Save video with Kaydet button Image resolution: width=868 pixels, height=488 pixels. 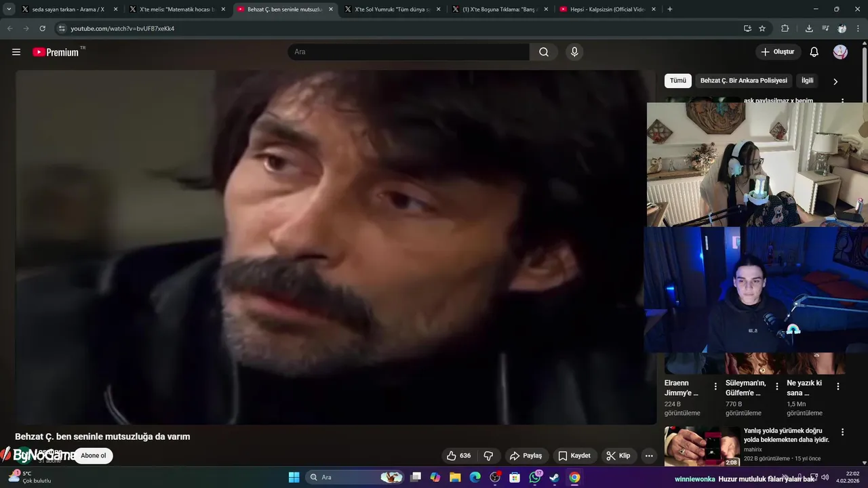[574, 455]
